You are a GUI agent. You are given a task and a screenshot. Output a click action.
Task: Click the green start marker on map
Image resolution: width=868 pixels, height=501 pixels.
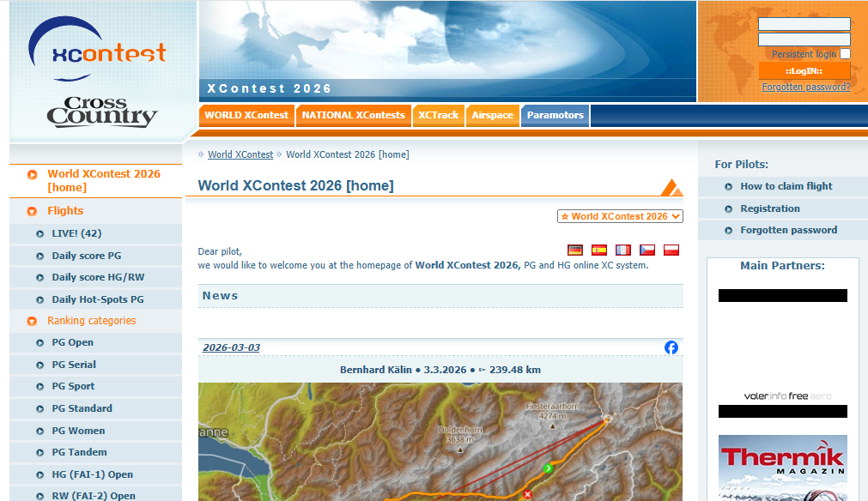[548, 468]
